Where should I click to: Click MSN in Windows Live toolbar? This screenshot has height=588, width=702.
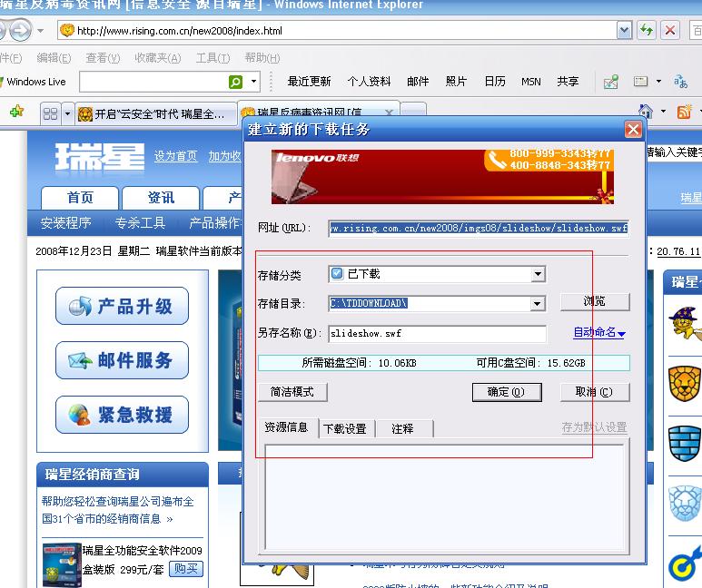(x=531, y=82)
